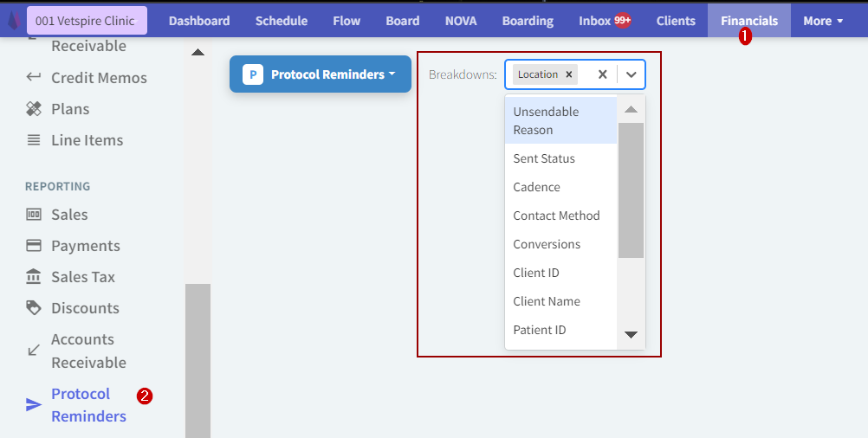Open the Schedule tab

tap(282, 21)
